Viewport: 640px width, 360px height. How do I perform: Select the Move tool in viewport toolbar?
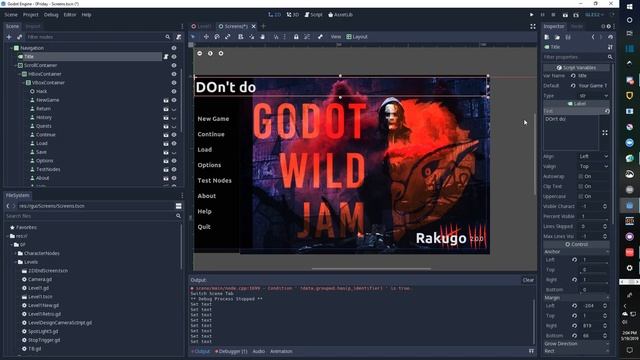206,37
